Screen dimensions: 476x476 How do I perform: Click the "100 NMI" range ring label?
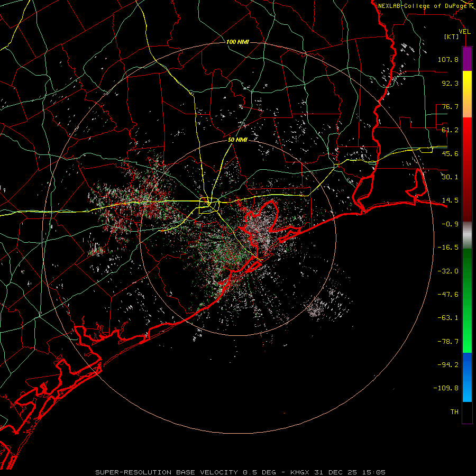237,42
